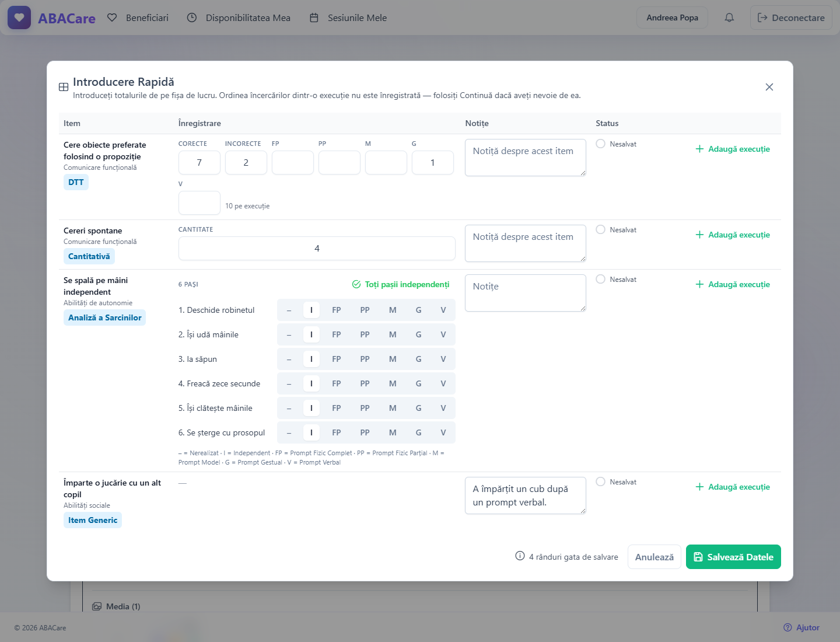Screen dimensions: 840x642
Task: Set PP for step Își udă mâinile
Action: (x=365, y=334)
